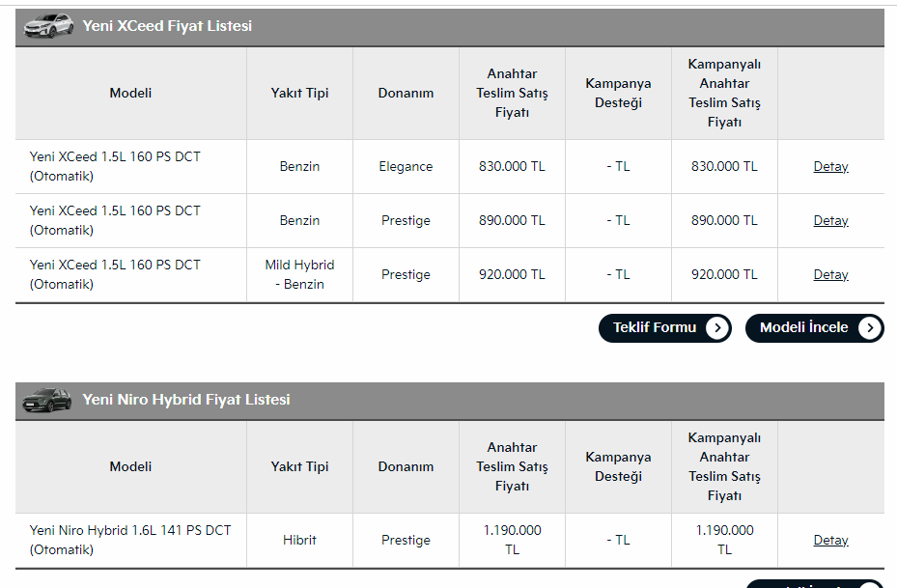The height and width of the screenshot is (588, 897).
Task: Click Donanım header in Niro table
Action: point(406,467)
